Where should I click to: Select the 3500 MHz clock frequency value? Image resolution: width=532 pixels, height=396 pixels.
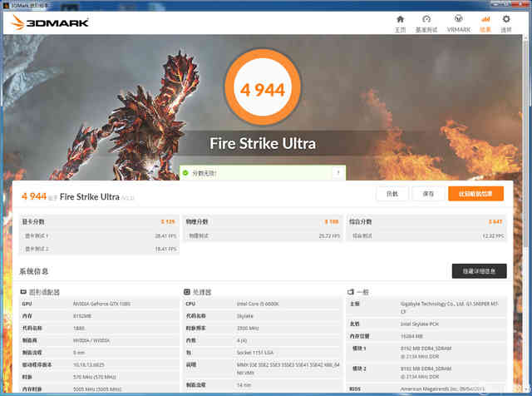coord(248,328)
